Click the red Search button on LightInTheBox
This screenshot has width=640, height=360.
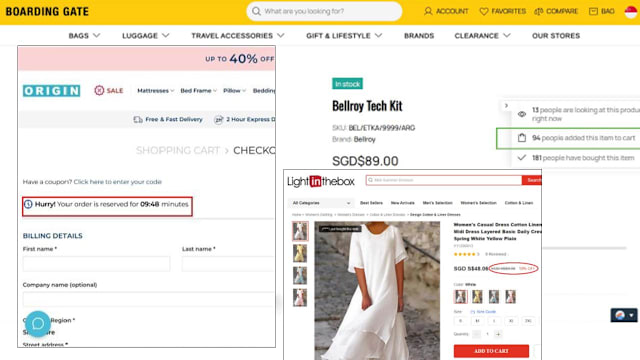pos(532,180)
